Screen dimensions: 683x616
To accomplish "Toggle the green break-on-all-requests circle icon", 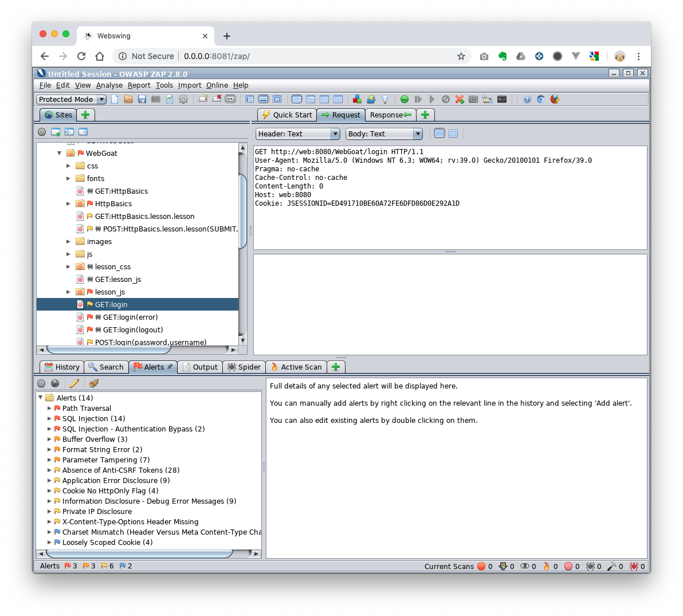I will (x=404, y=99).
